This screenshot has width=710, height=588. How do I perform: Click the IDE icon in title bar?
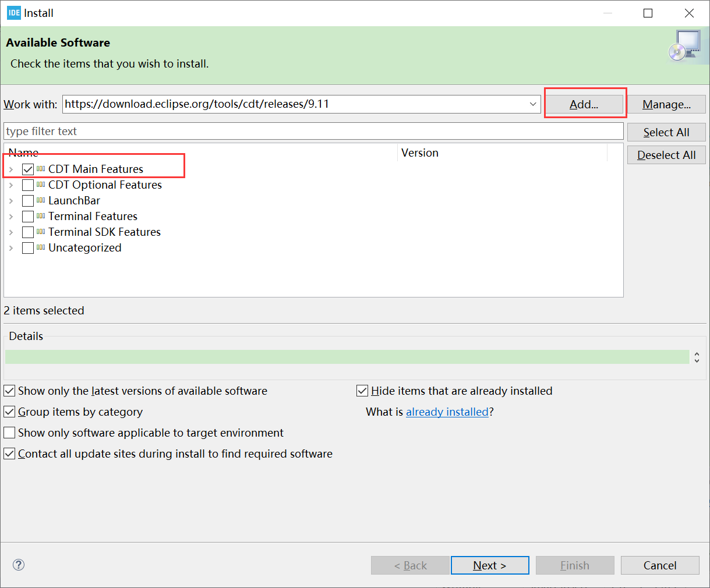(x=14, y=13)
